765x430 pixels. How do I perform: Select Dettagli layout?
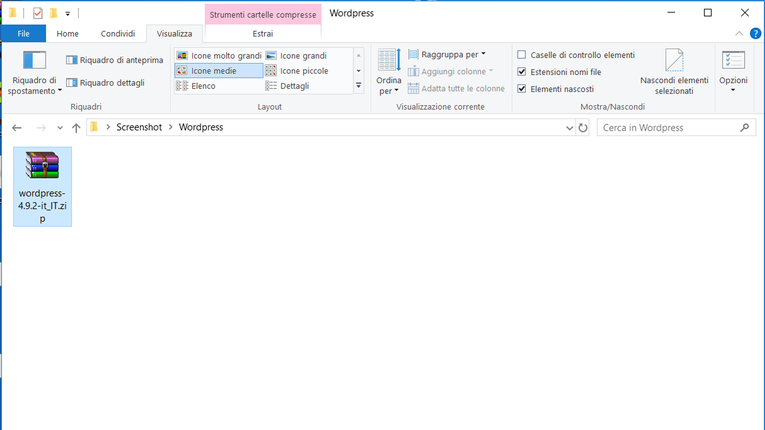coord(287,86)
